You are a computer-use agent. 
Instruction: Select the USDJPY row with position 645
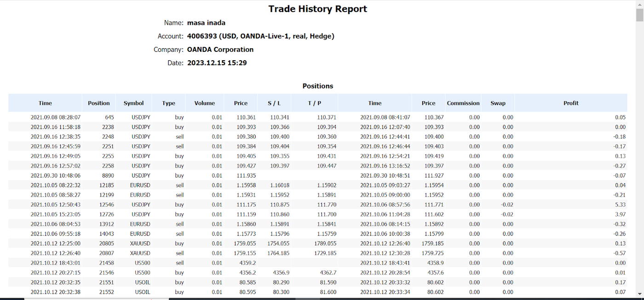184,117
